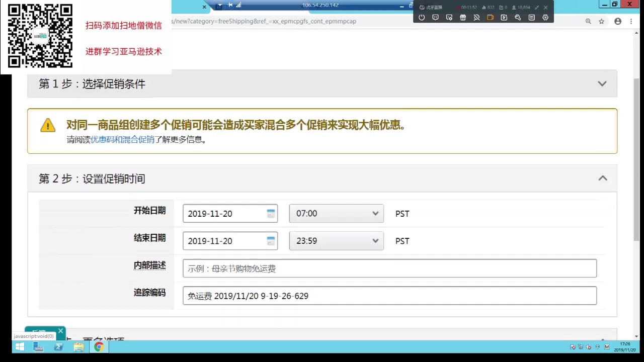Open the Chrome profile avatar icon

pos(618,21)
